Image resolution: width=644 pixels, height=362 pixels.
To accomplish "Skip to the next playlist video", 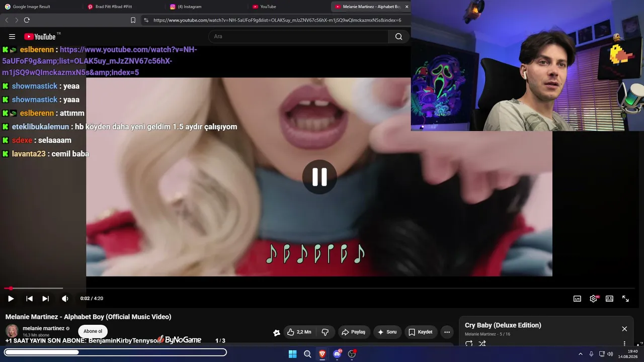I will pyautogui.click(x=46, y=299).
